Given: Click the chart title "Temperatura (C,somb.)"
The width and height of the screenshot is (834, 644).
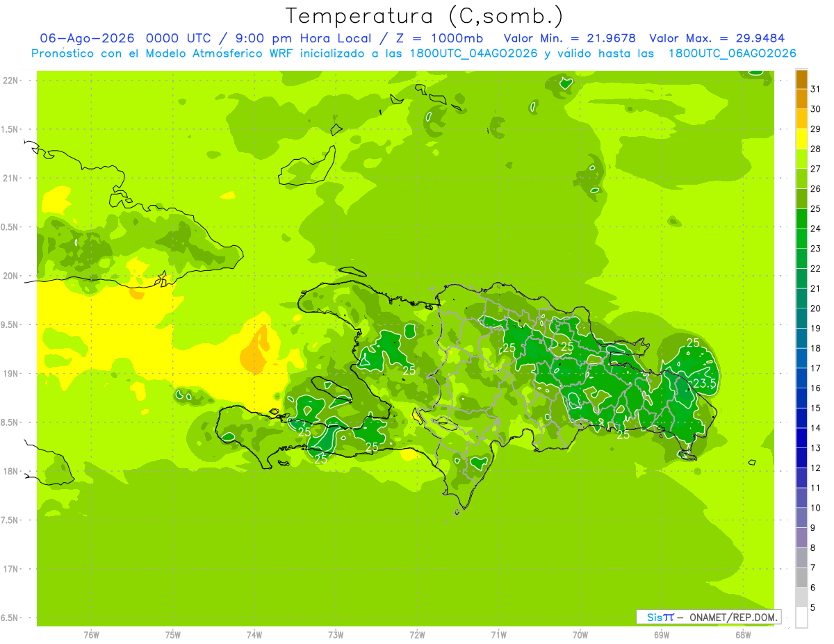Looking at the screenshot, I should point(424,15).
